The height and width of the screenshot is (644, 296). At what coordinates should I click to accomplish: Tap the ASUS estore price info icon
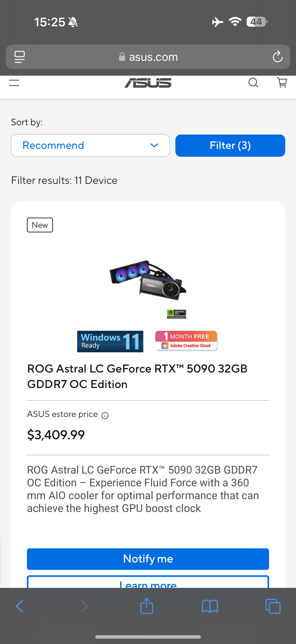click(105, 415)
